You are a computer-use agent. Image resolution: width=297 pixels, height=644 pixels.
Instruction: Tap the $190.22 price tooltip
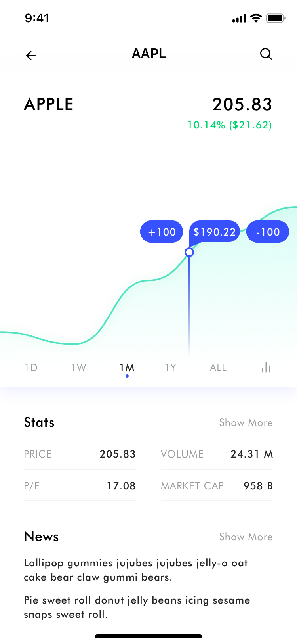point(215,232)
